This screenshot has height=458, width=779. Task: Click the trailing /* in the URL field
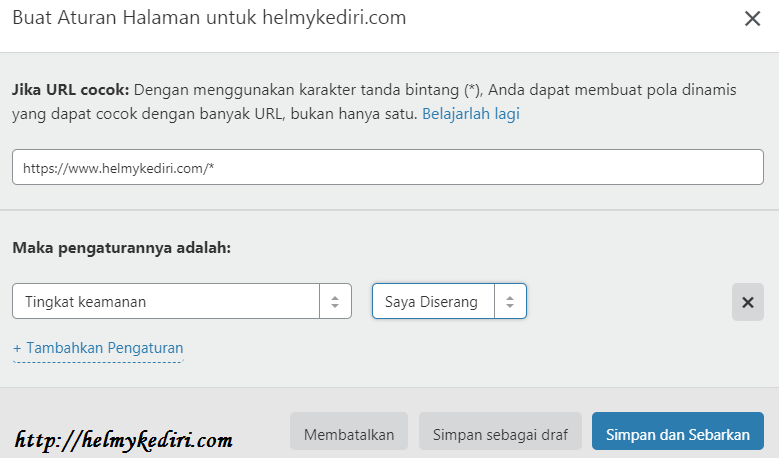[x=209, y=168]
